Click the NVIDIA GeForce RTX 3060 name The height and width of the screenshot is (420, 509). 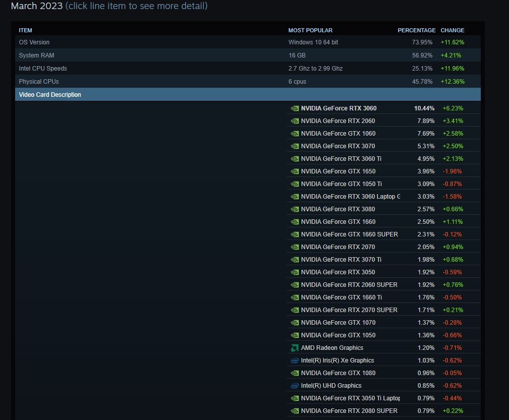coord(339,108)
